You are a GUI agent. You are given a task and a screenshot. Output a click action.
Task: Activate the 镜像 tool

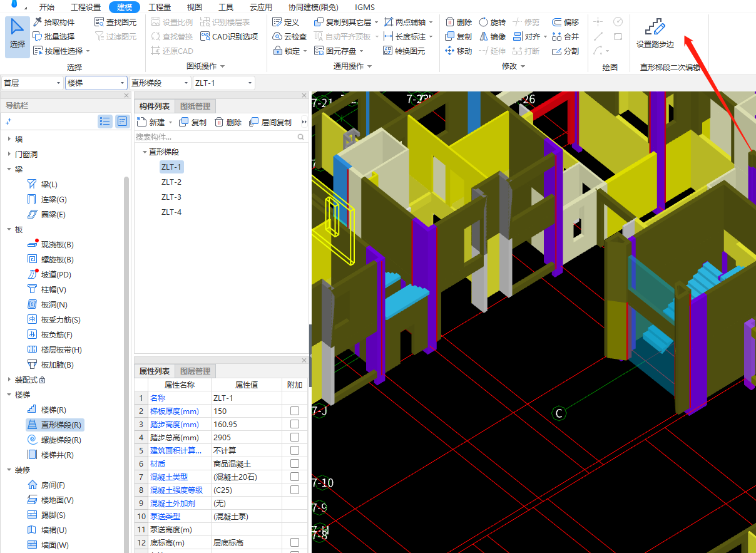[x=493, y=36]
